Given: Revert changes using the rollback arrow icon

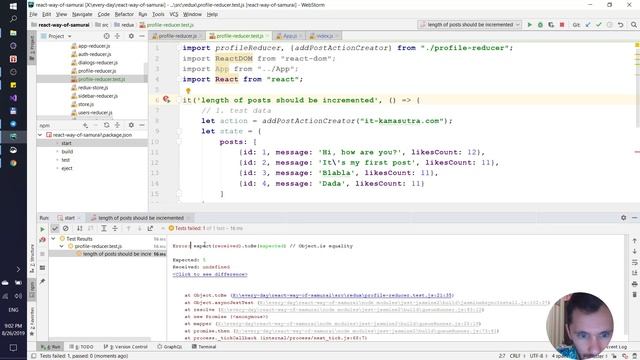Looking at the screenshot, I should click(620, 25).
